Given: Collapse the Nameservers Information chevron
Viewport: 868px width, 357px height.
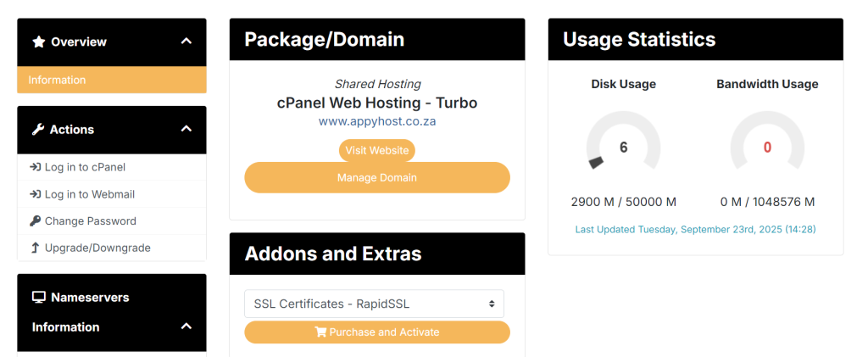Looking at the screenshot, I should tap(186, 326).
